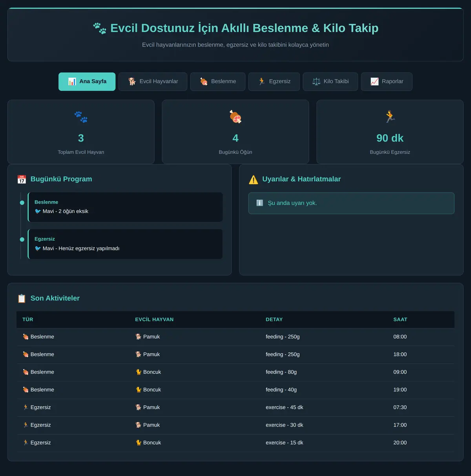471x476 pixels.
Task: Click the runner icon in the 17:00 row
Action: click(x=26, y=425)
